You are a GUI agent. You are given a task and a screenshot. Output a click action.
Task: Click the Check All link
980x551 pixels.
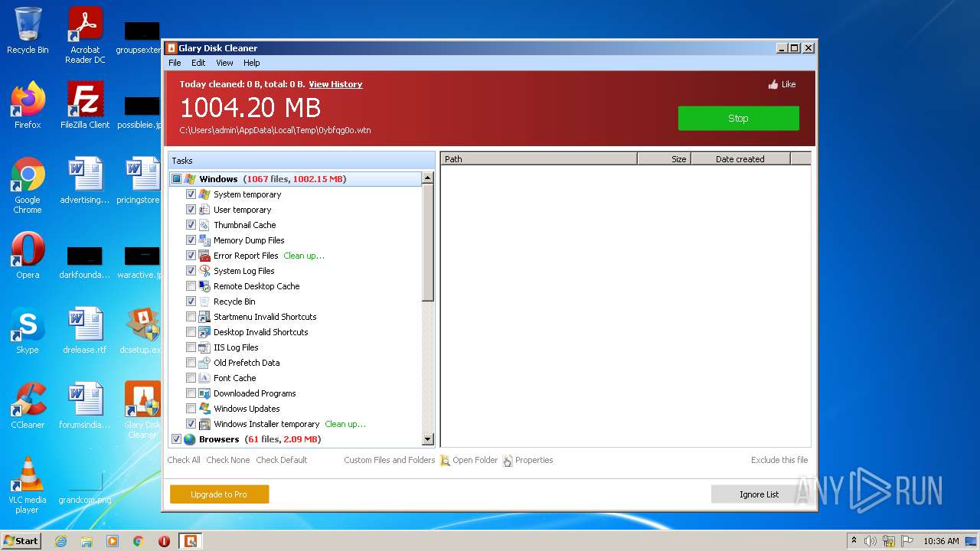pos(184,460)
